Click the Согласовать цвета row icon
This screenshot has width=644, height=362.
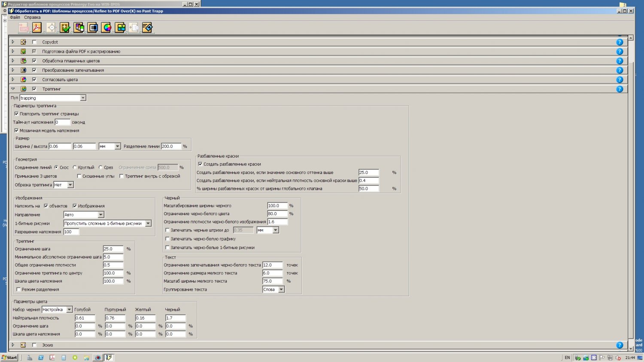(x=23, y=80)
